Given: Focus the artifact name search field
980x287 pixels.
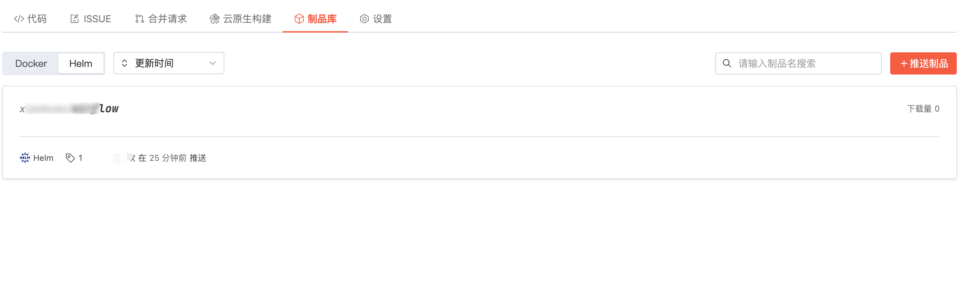Looking at the screenshot, I should pyautogui.click(x=807, y=63).
